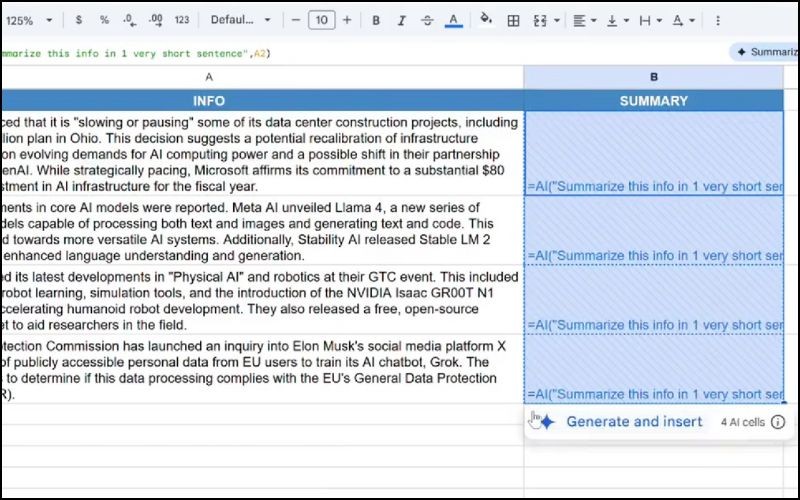Open text rotation dropdown

(x=683, y=20)
